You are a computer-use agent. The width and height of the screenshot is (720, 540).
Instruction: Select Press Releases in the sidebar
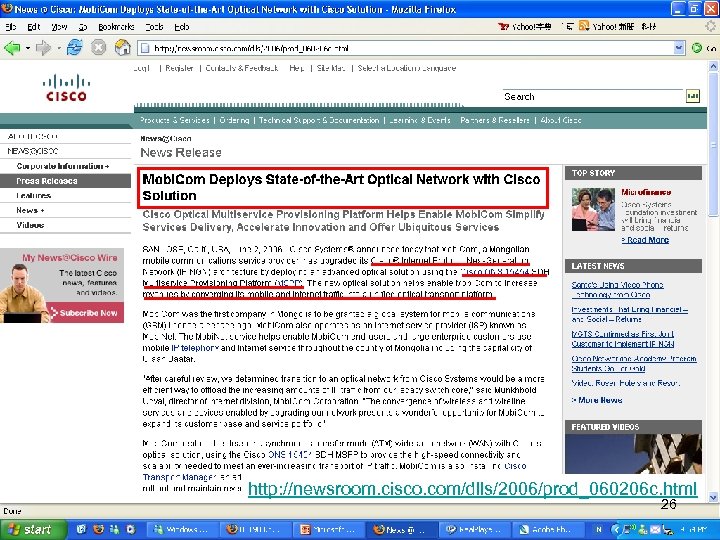[65, 181]
